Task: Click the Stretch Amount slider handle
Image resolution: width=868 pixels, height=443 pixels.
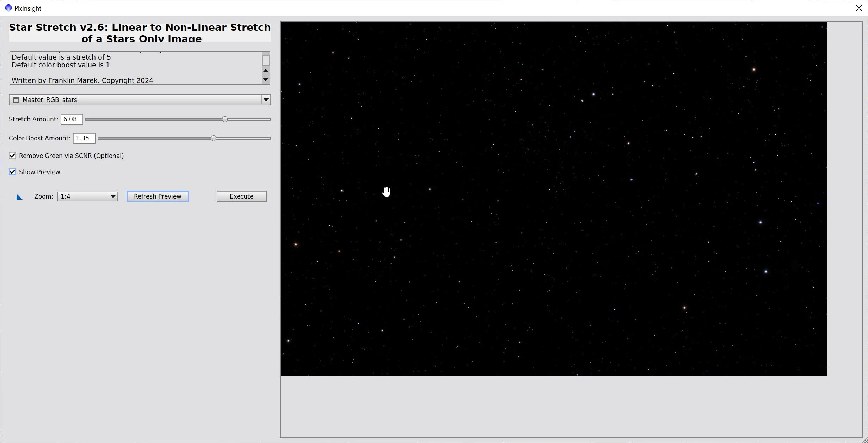Action: [x=225, y=119]
